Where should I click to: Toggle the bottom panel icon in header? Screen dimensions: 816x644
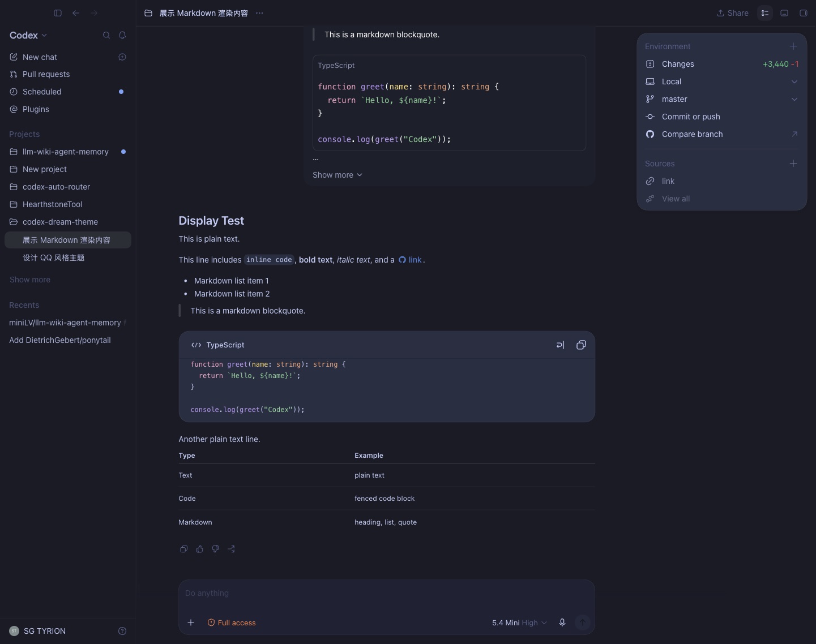784,13
